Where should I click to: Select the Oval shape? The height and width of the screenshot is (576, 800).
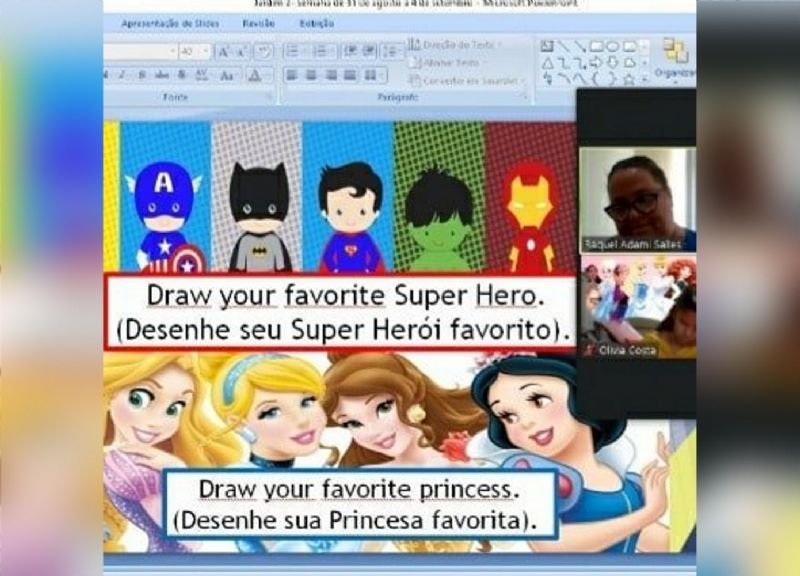[x=612, y=46]
